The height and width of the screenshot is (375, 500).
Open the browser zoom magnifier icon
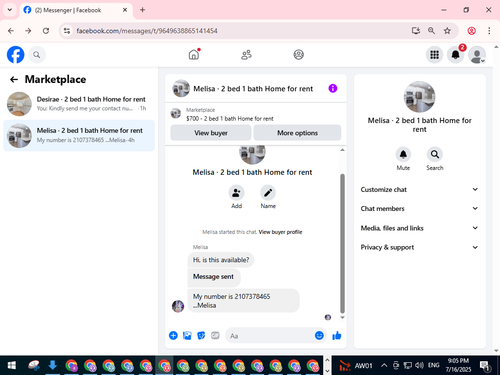tap(431, 31)
